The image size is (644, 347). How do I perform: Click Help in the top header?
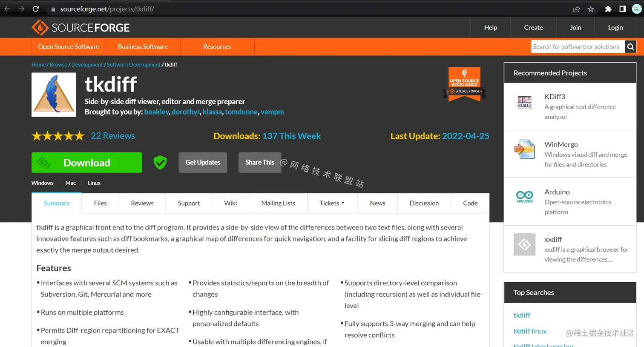coord(491,28)
